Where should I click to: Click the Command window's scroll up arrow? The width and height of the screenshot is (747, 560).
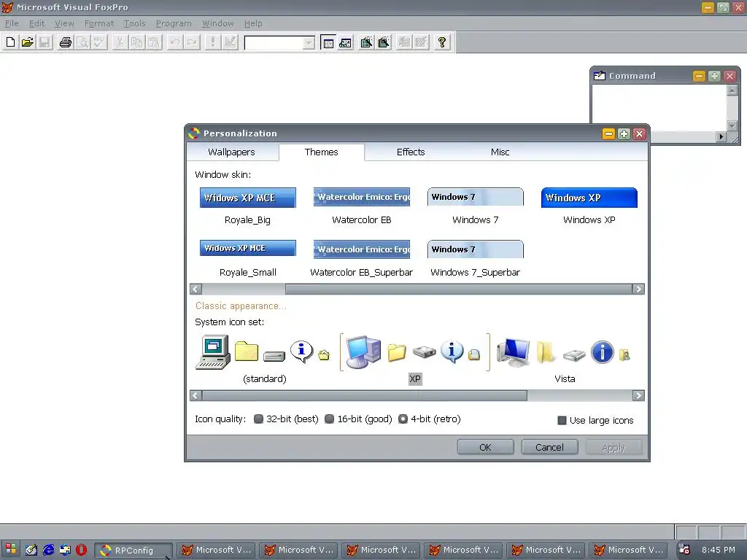pyautogui.click(x=732, y=90)
